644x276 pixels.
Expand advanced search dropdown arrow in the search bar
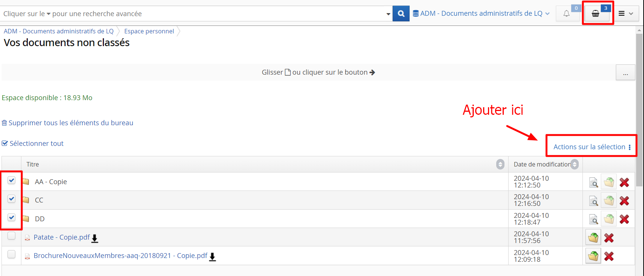click(388, 14)
